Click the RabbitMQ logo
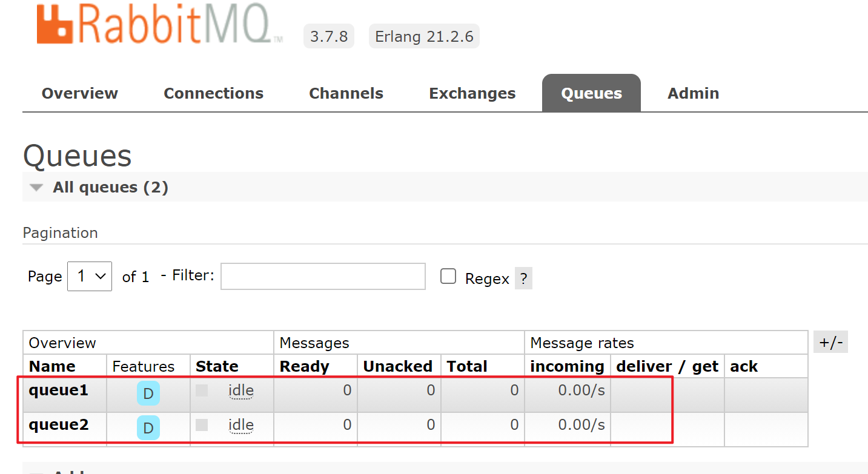The image size is (868, 474). 159,24
